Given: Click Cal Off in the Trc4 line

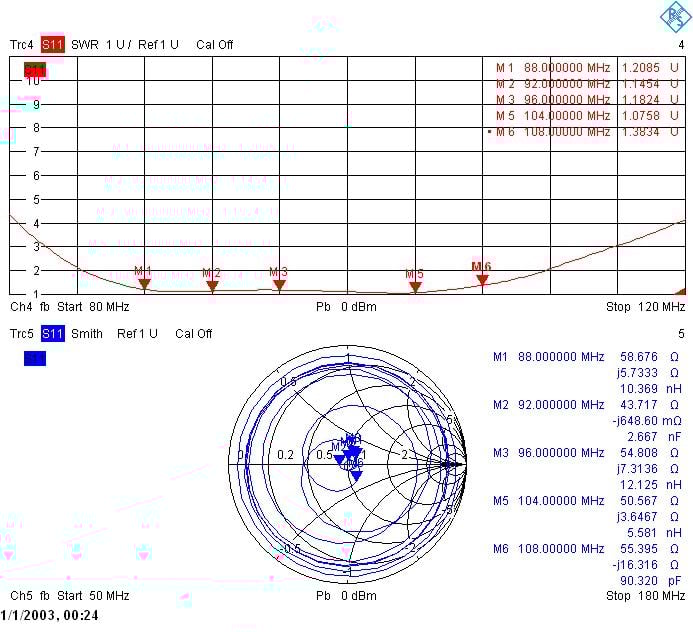Looking at the screenshot, I should 215,45.
